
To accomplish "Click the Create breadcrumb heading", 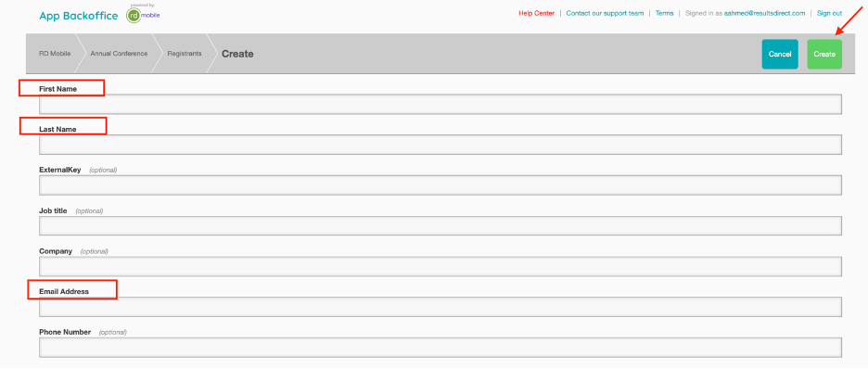I will (x=237, y=54).
